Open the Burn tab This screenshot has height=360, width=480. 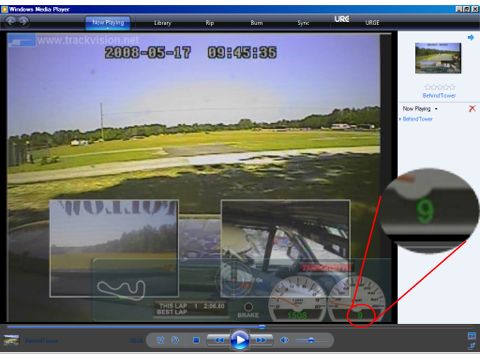click(x=256, y=23)
